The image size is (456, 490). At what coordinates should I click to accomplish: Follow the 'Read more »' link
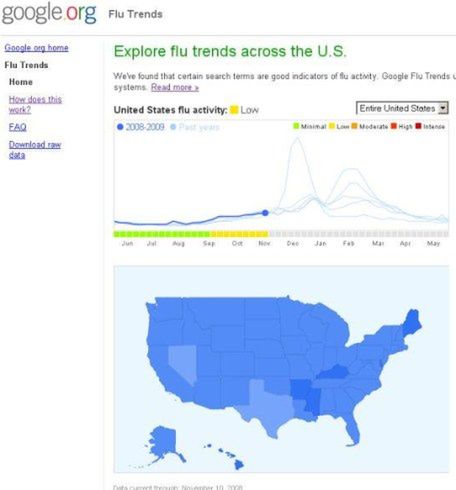tap(175, 87)
